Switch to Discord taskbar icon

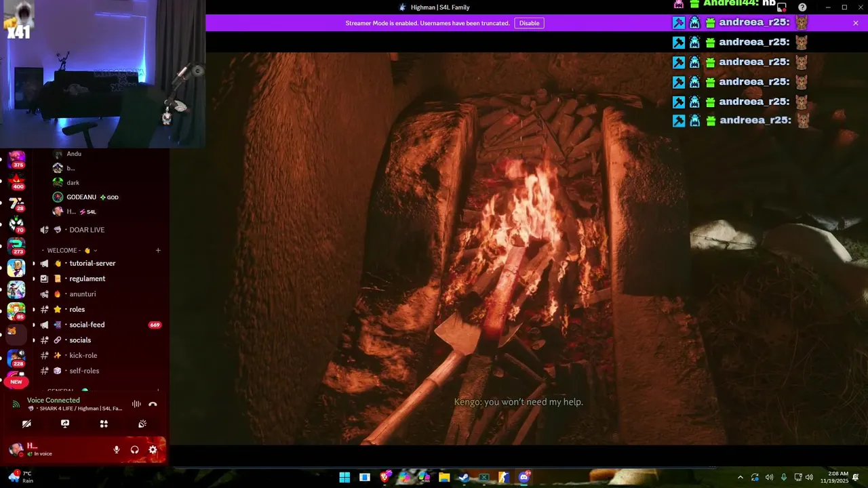(524, 477)
